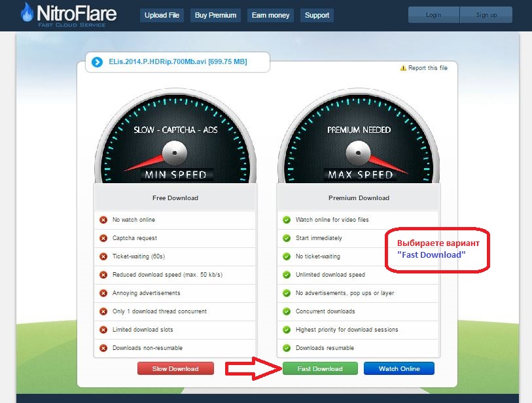Click the MIN SPEED speedometer gauge

pyautogui.click(x=175, y=135)
